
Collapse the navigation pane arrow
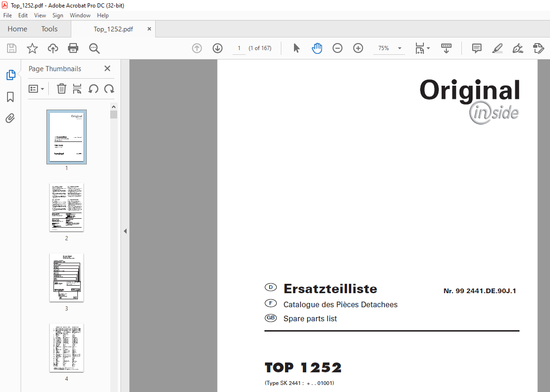click(x=125, y=231)
